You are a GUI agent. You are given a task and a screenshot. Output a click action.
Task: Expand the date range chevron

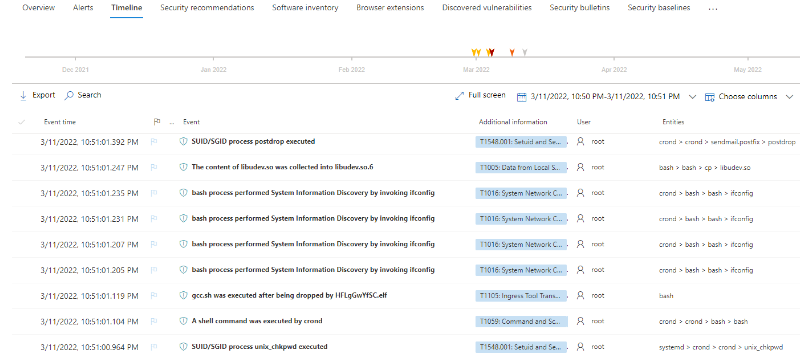tap(692, 96)
